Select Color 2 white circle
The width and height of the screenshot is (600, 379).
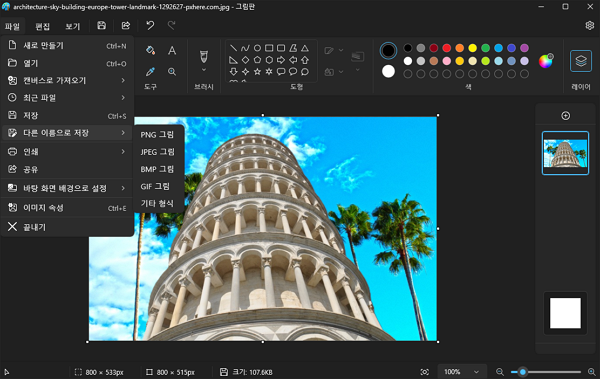click(388, 71)
